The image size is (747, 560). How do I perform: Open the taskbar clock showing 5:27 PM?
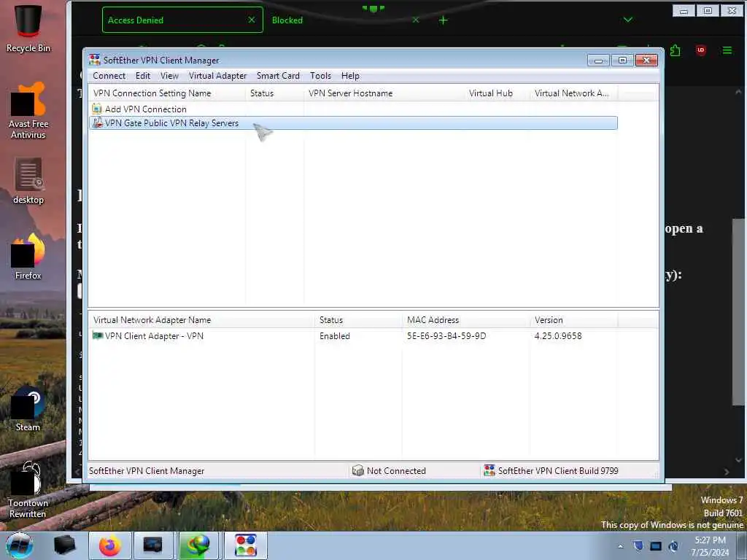pos(710,545)
